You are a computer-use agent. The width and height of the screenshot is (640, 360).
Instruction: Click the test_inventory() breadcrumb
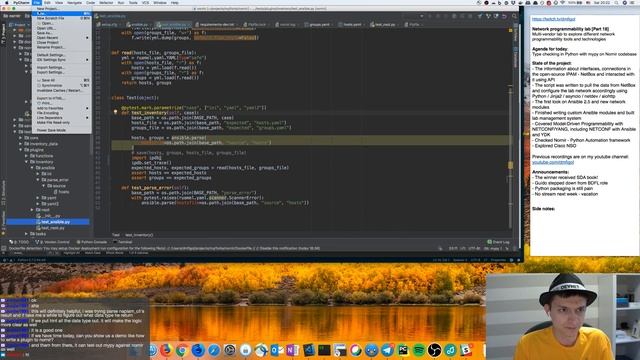(x=139, y=235)
